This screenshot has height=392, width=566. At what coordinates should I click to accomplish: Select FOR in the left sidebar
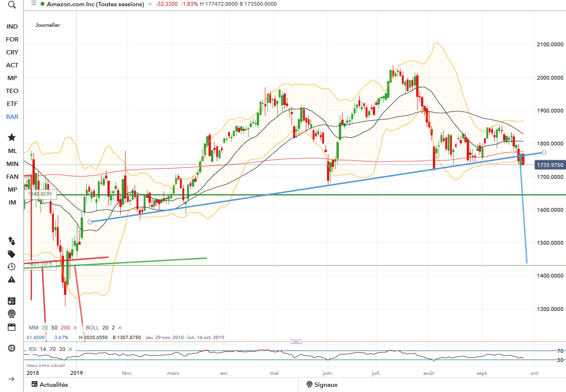pos(12,39)
